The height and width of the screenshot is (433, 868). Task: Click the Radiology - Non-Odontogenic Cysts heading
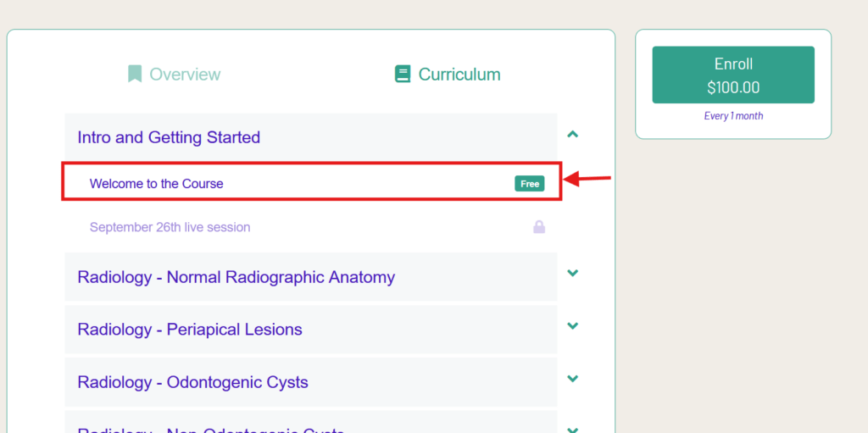click(x=210, y=429)
